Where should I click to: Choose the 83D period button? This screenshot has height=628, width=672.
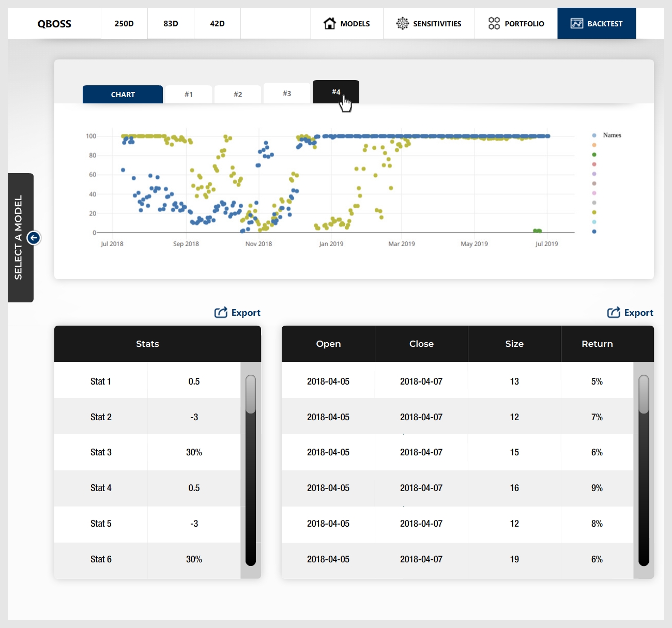click(171, 24)
